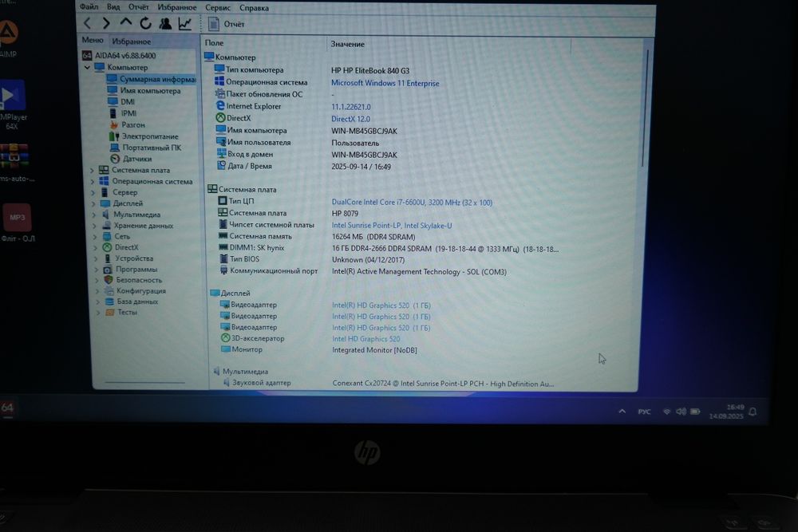Open the AIMP desktop shortcut
The width and height of the screenshot is (798, 532).
pyautogui.click(x=8, y=38)
